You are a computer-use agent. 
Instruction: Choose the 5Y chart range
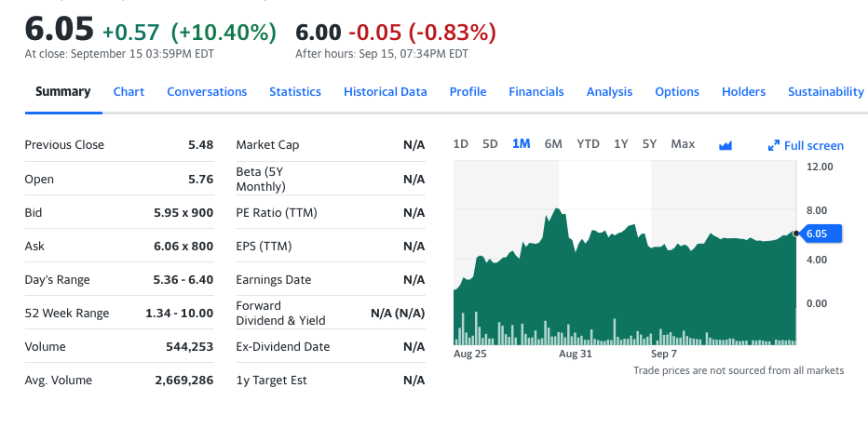649,144
